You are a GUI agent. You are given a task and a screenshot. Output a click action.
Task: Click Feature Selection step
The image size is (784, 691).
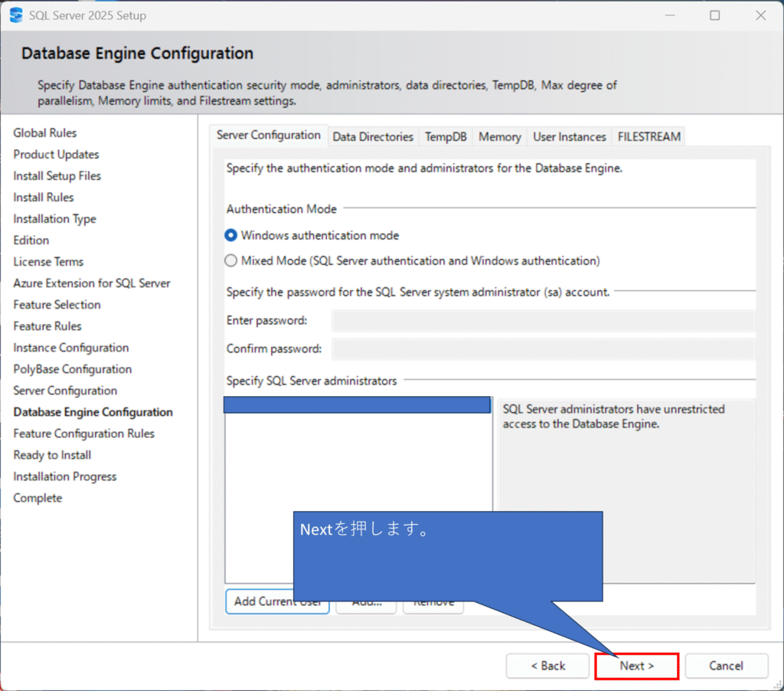coord(57,305)
